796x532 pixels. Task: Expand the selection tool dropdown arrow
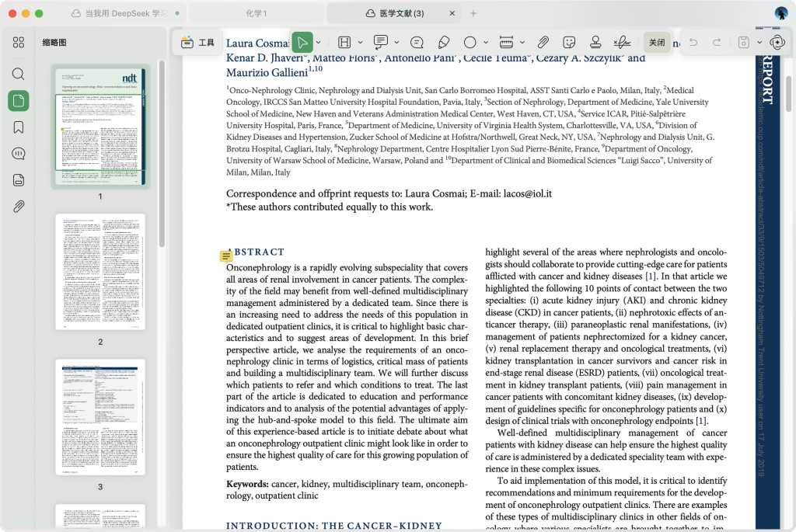click(318, 43)
